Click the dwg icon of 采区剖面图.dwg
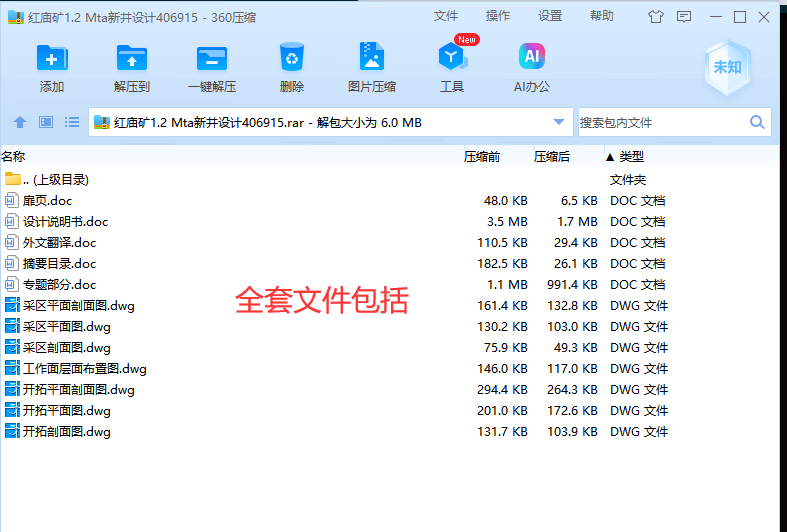This screenshot has height=532, width=787. tap(12, 348)
